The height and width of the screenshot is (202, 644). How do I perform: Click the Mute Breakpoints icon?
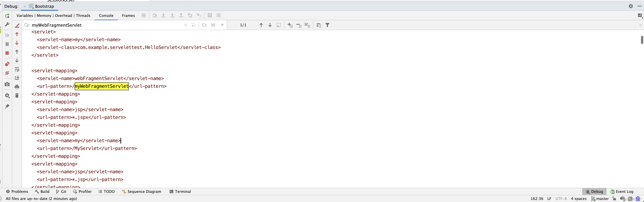[7, 73]
